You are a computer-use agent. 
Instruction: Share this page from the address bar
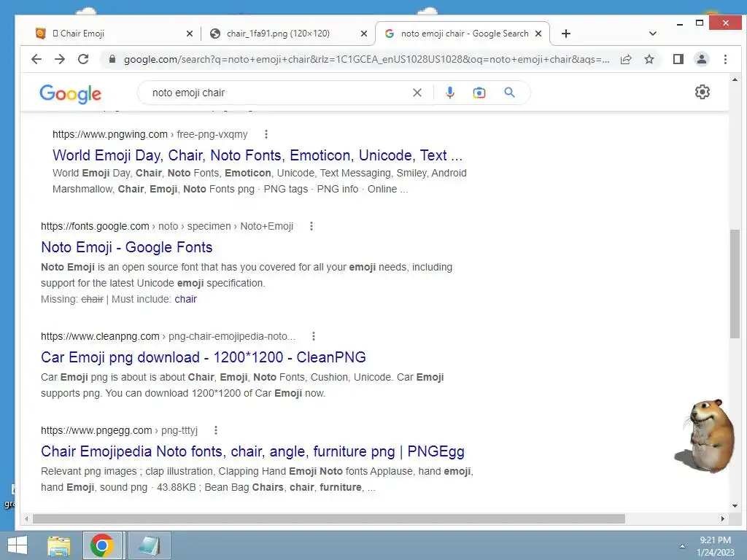click(x=626, y=59)
